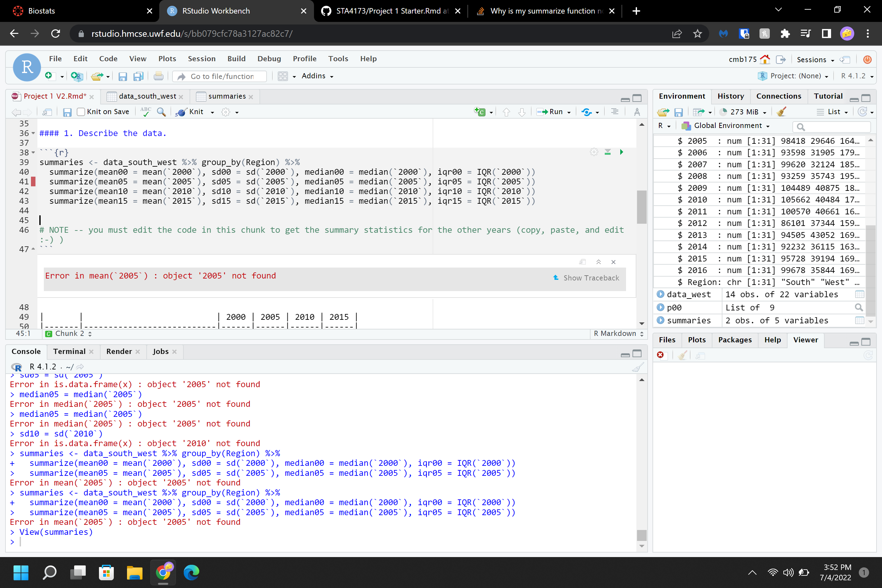Clear environment broom icon
This screenshot has width=882, height=588.
click(781, 112)
